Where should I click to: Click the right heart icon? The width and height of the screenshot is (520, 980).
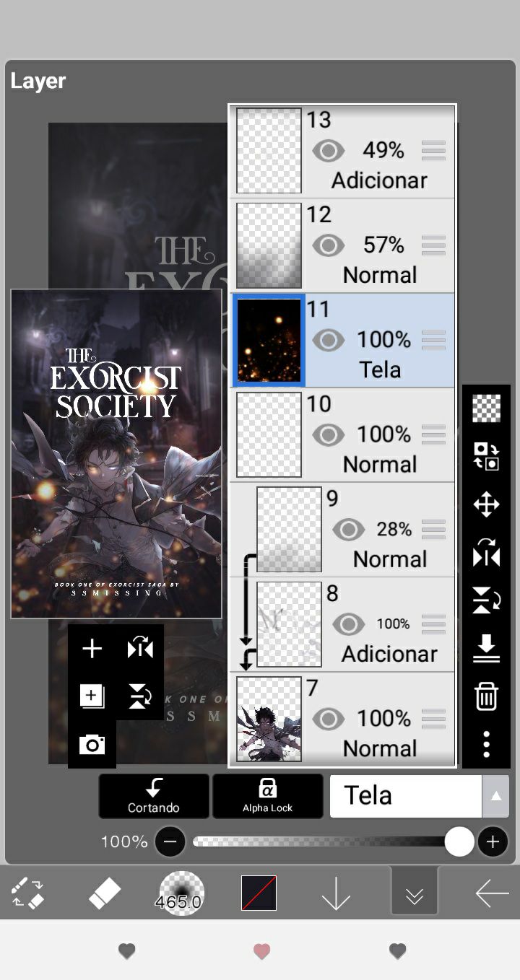point(397,951)
